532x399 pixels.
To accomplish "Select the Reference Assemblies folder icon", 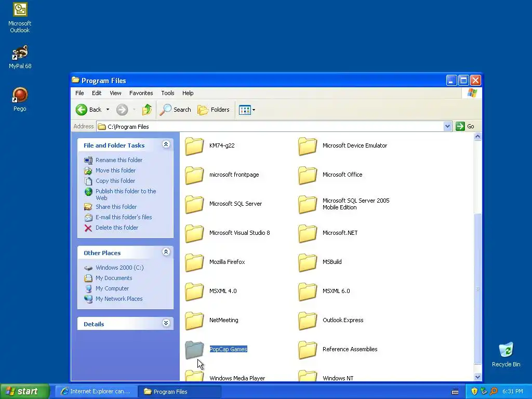I will tap(308, 350).
